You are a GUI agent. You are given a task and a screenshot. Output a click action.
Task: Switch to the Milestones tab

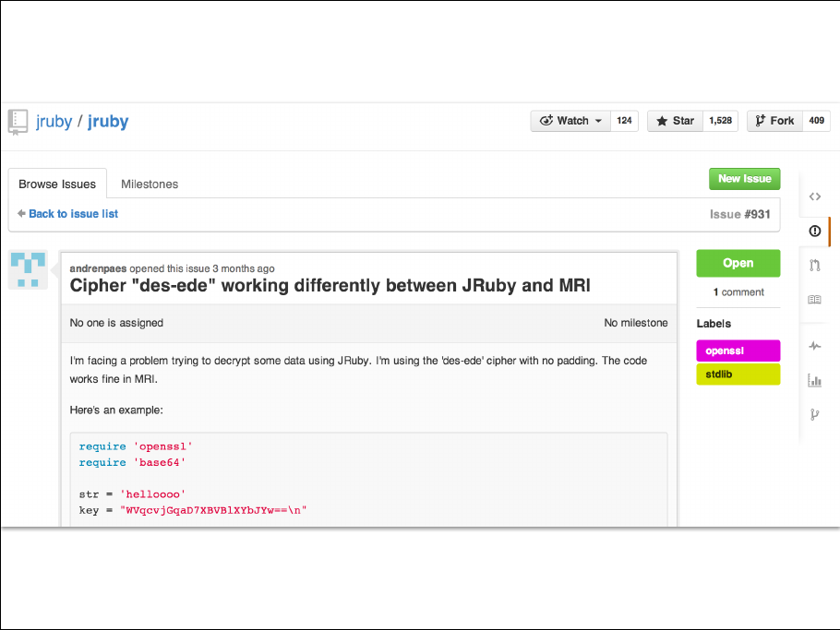150,184
